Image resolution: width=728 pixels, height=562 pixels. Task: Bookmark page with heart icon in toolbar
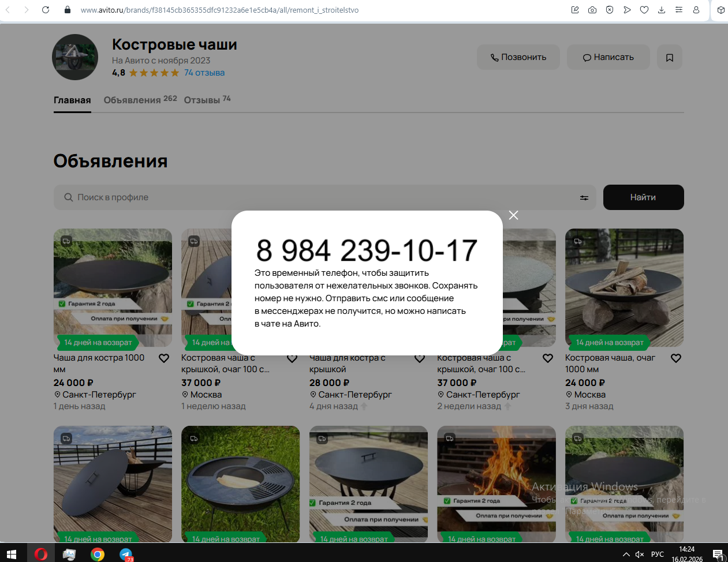tap(644, 10)
